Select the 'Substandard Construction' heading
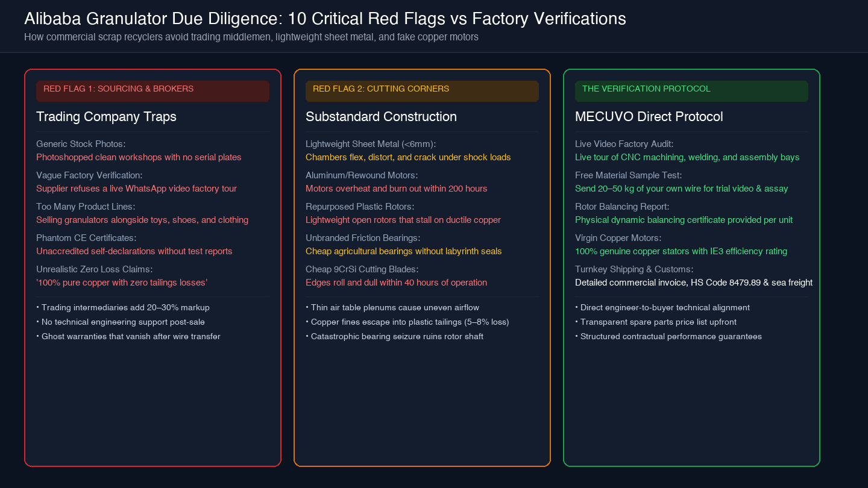The height and width of the screenshot is (488, 868). pos(381,117)
